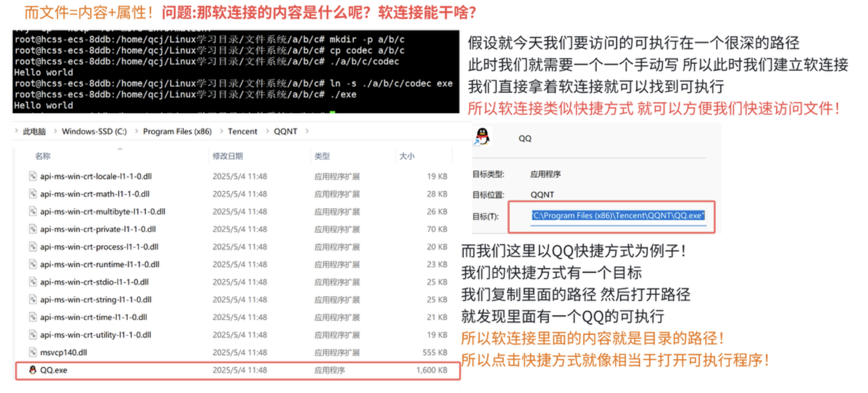Sort files by 名称 column header
The width and height of the screenshot is (868, 393).
[x=43, y=156]
